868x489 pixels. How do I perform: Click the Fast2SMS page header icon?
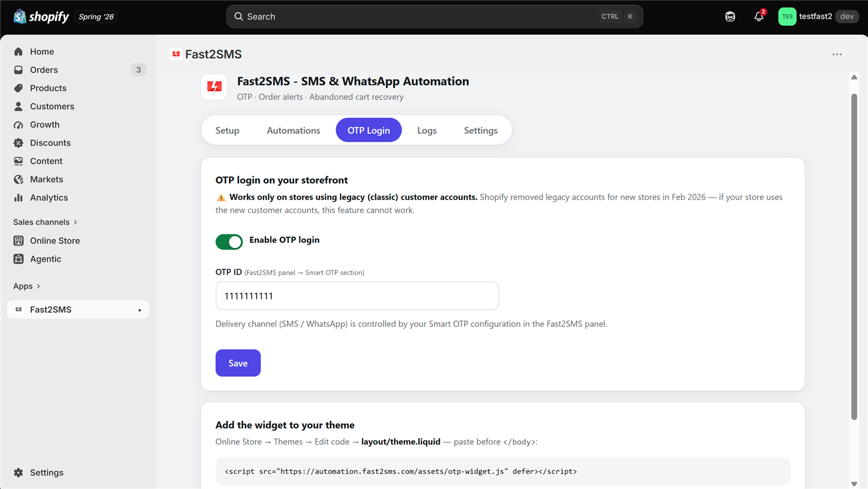176,54
